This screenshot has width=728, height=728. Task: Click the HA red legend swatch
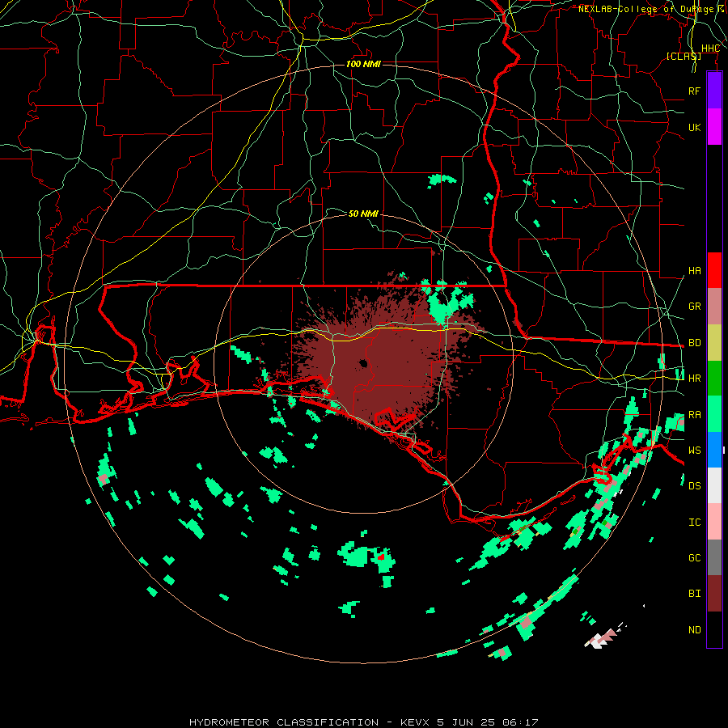714,270
